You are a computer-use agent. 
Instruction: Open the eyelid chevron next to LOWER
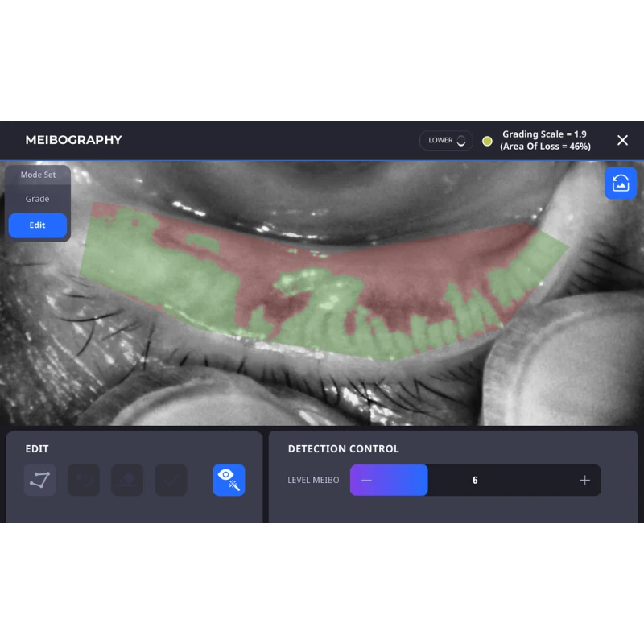coord(460,140)
